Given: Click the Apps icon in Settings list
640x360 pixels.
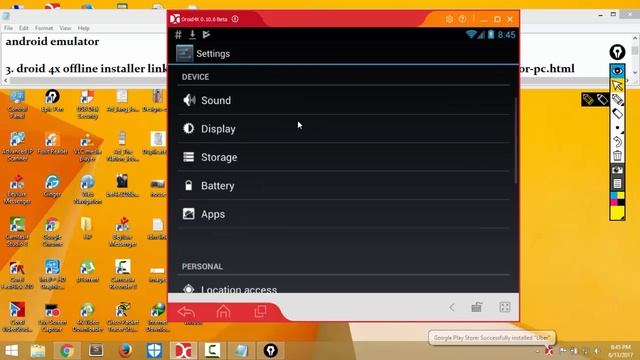Looking at the screenshot, I should pos(189,214).
